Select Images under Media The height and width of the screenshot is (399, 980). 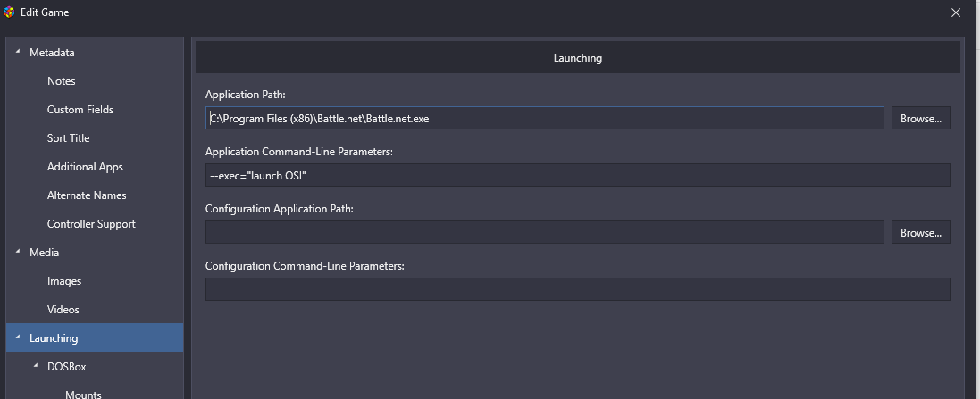[63, 281]
